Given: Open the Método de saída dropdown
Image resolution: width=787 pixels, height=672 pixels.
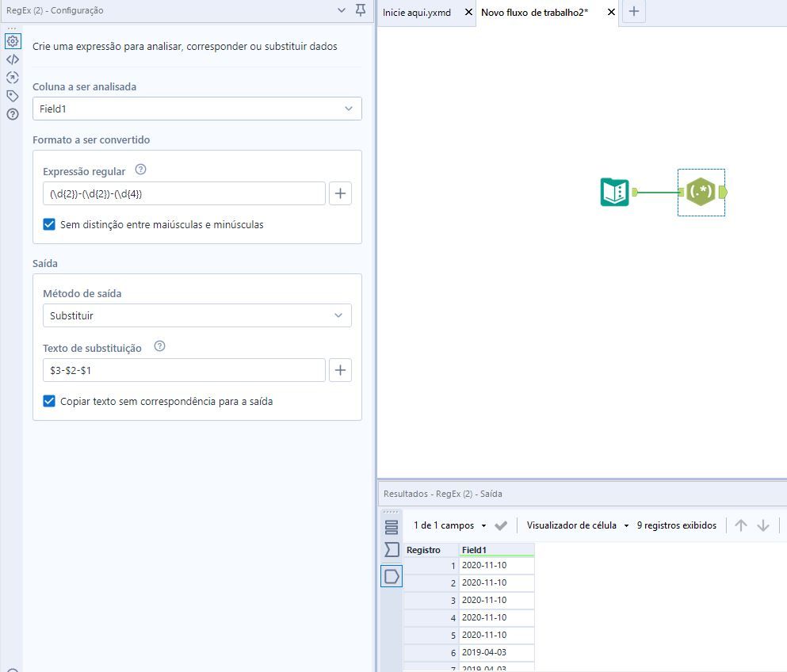Looking at the screenshot, I should tap(197, 315).
